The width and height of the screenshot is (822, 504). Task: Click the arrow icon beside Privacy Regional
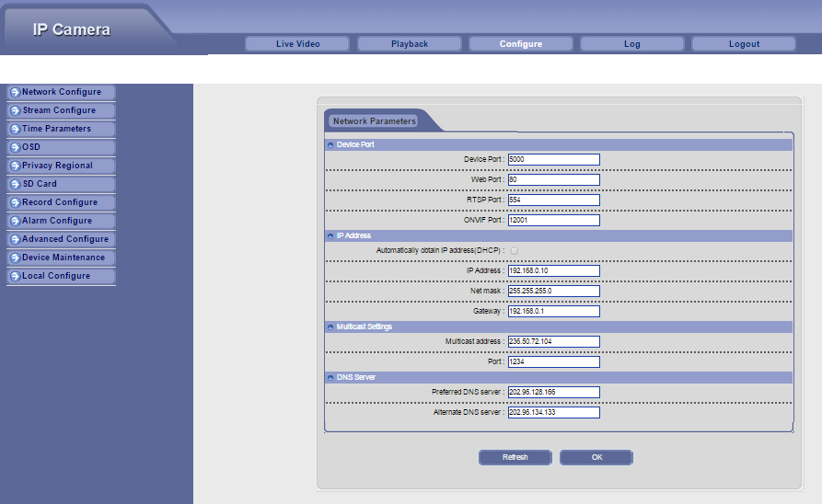point(16,166)
